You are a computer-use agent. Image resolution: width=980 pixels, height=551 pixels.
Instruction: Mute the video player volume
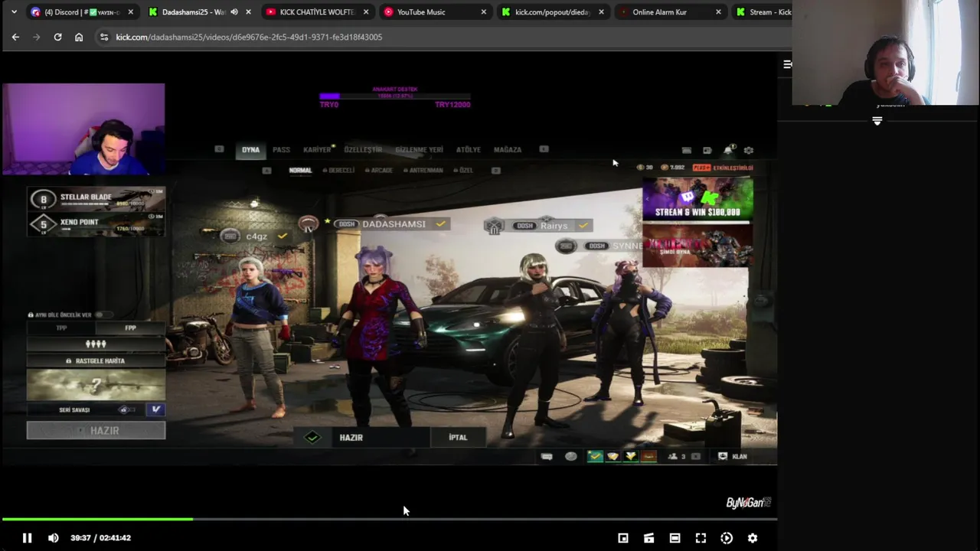pyautogui.click(x=53, y=538)
